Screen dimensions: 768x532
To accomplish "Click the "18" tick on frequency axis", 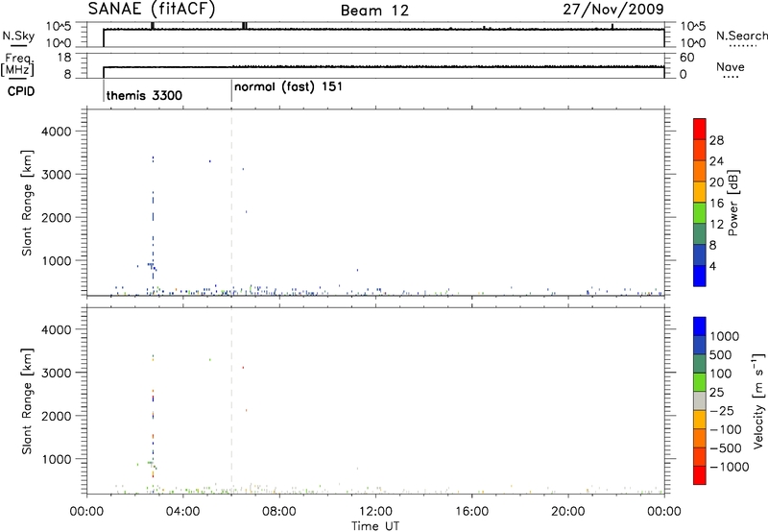I will click(x=64, y=58).
